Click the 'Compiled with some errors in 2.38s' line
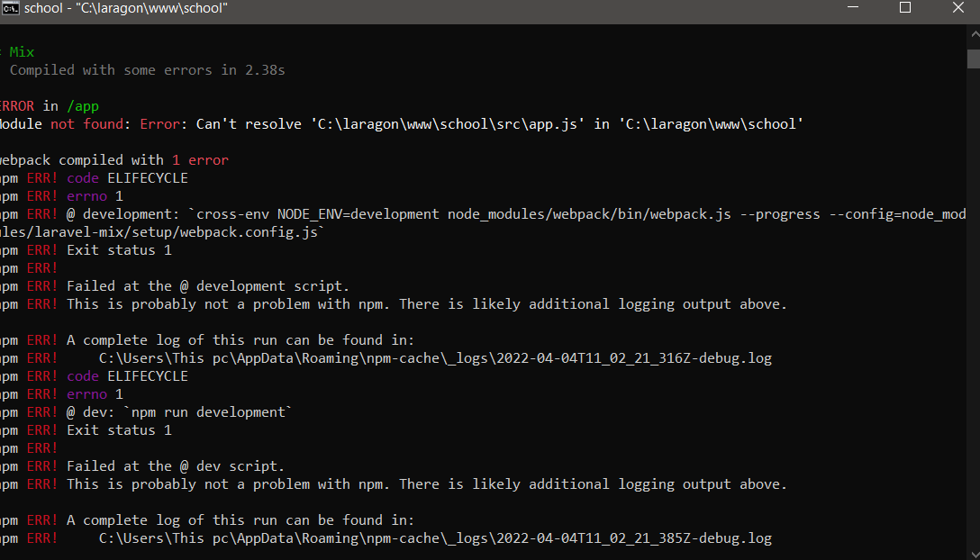 point(147,70)
